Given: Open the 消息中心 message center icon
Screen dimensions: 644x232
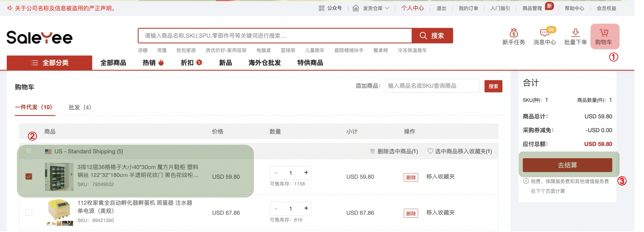Looking at the screenshot, I should [544, 33].
